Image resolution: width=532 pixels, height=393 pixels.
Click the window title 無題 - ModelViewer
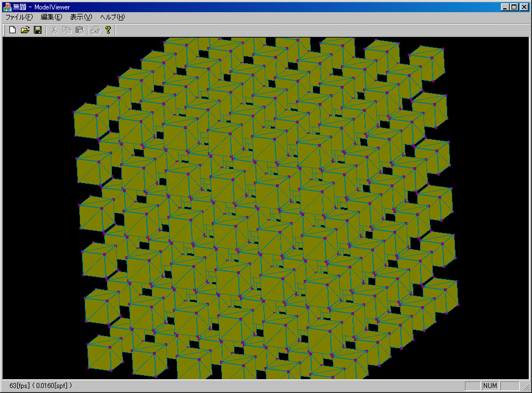42,7
